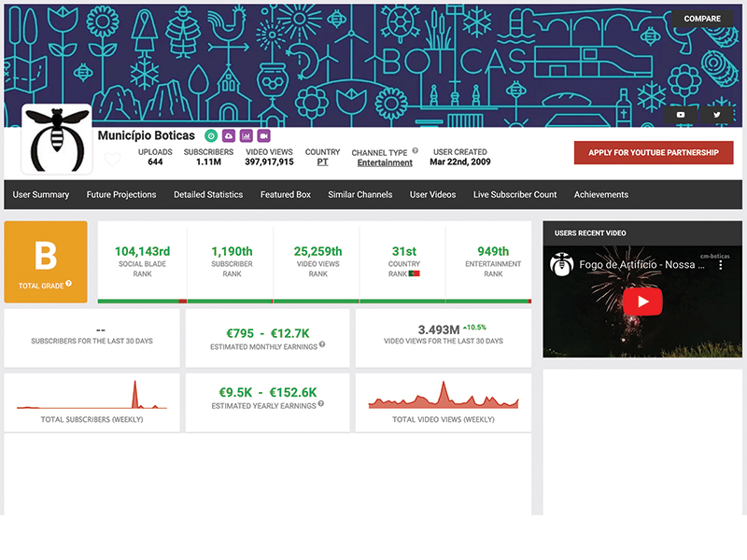The height and width of the screenshot is (560, 747).
Task: Open the PT country link
Action: click(322, 161)
